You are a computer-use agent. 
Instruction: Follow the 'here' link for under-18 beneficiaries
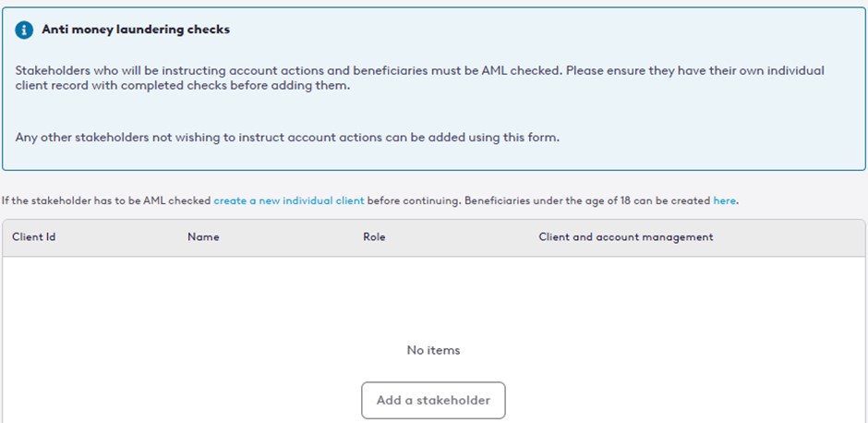pos(725,200)
